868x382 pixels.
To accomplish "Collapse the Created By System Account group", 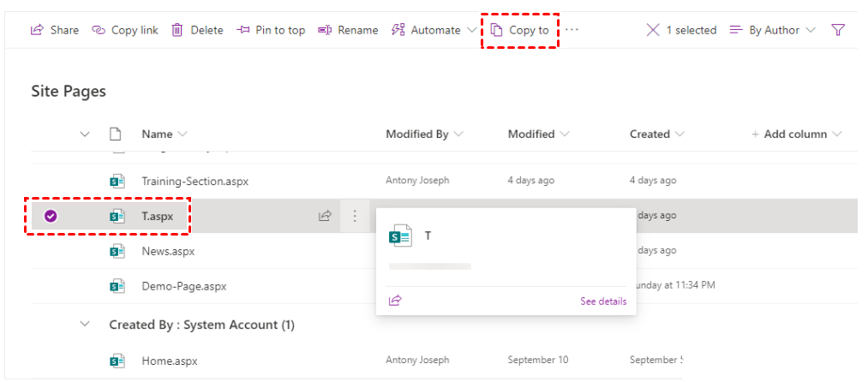I will pyautogui.click(x=85, y=325).
